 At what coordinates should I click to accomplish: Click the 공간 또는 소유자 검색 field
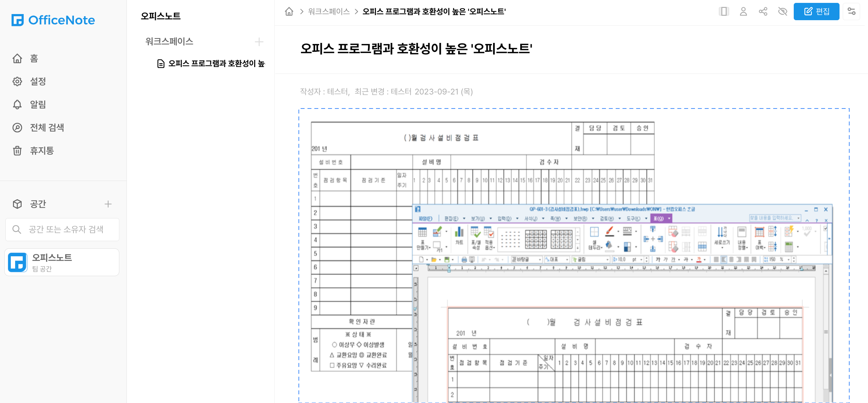point(66,229)
